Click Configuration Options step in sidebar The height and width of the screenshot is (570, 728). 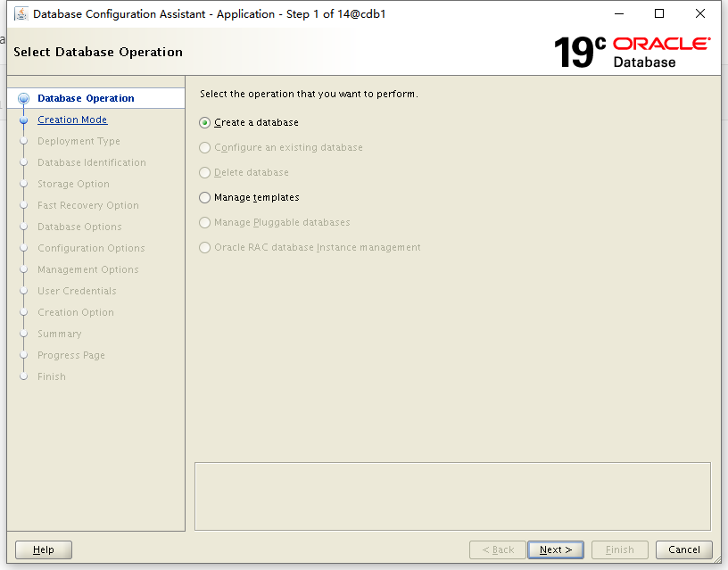[91, 248]
